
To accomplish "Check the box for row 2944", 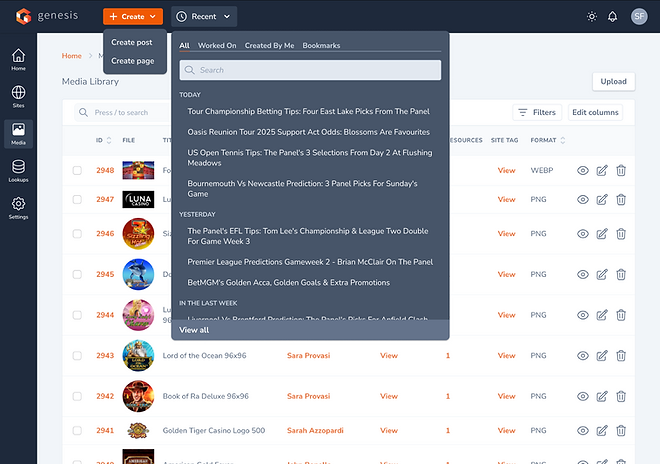I will [x=77, y=315].
